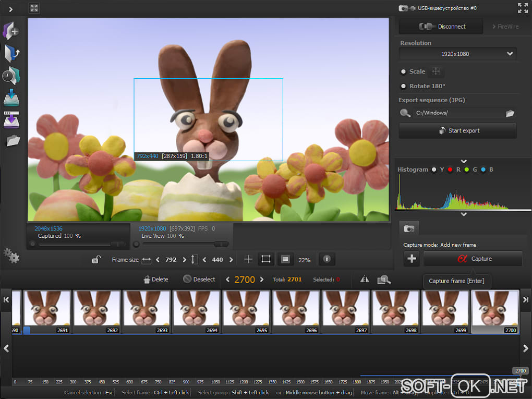Click the 22% zoom value
Viewport: 532px width, 399px height.
point(305,260)
